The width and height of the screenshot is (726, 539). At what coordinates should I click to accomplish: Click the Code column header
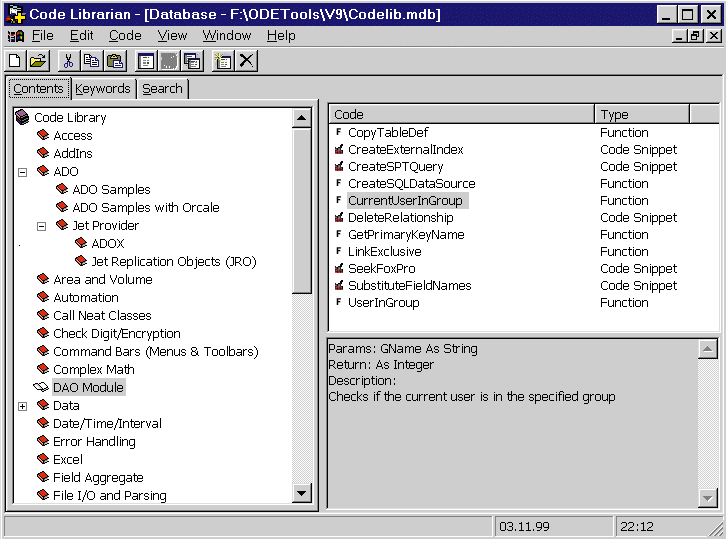tap(461, 114)
